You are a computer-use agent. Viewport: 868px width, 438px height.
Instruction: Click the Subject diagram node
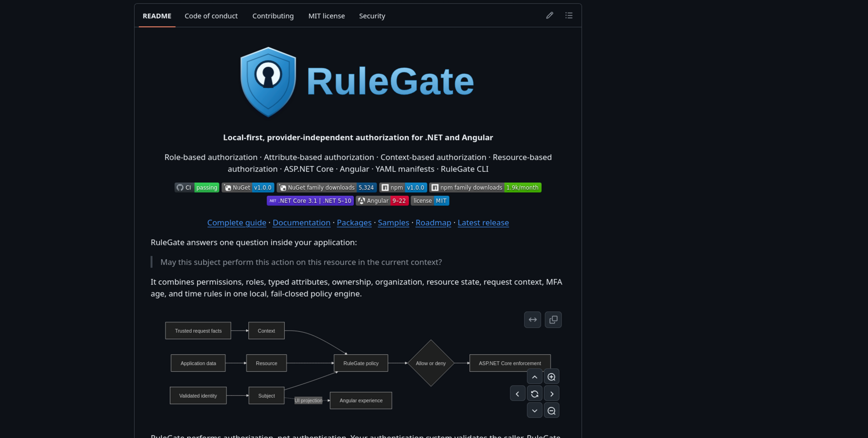click(x=266, y=396)
